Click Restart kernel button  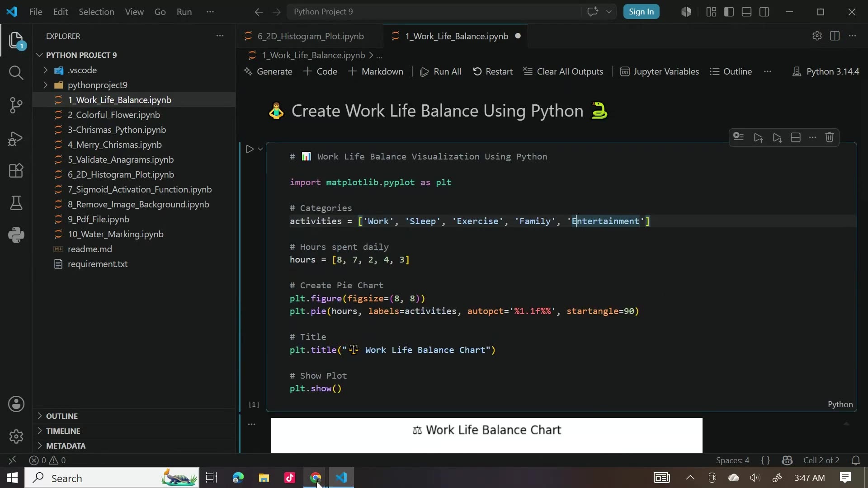493,71
